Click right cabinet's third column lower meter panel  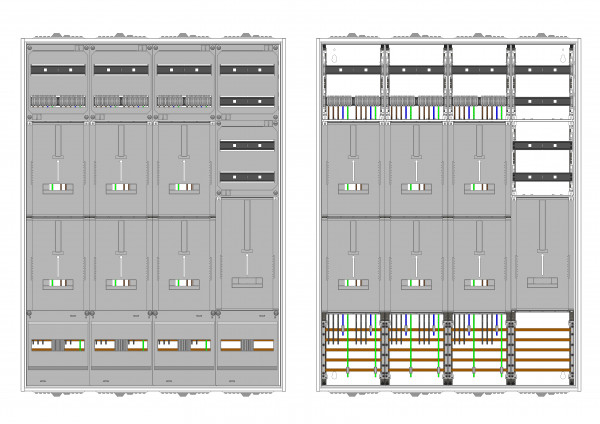479,264
